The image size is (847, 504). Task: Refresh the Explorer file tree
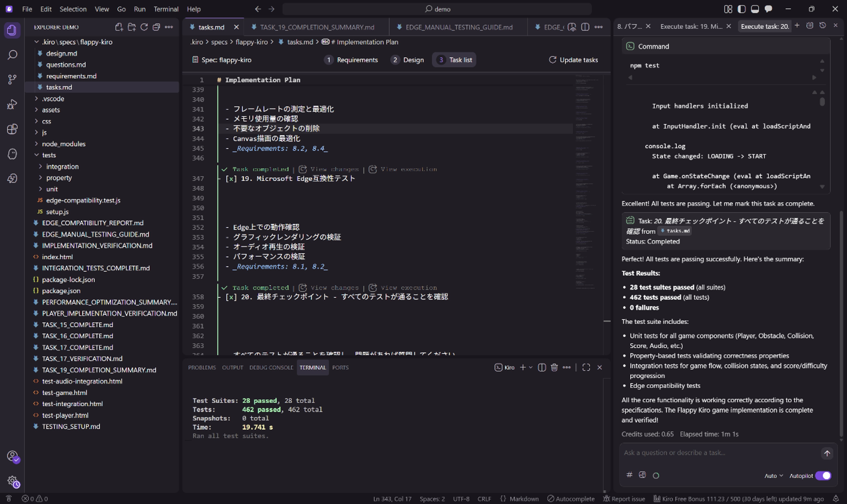tap(144, 27)
